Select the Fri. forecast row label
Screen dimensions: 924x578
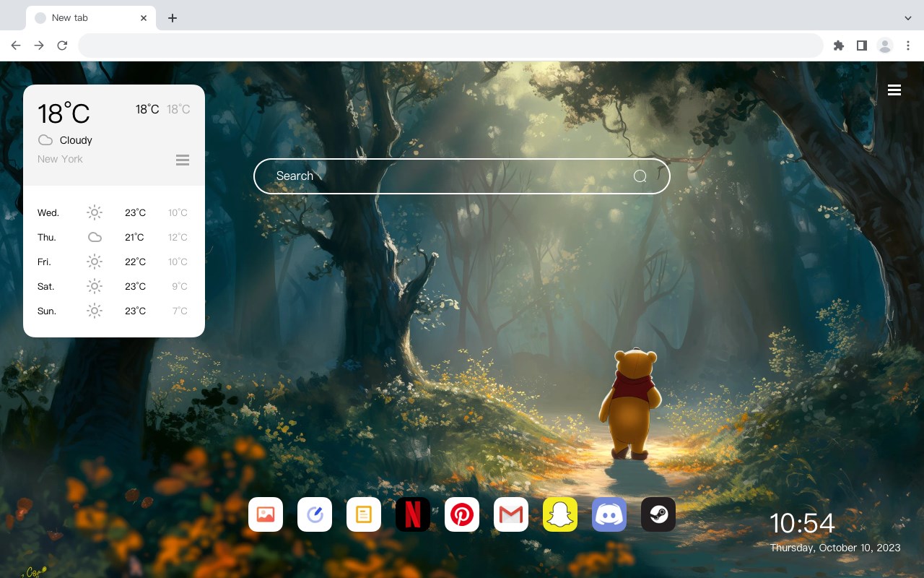click(44, 262)
